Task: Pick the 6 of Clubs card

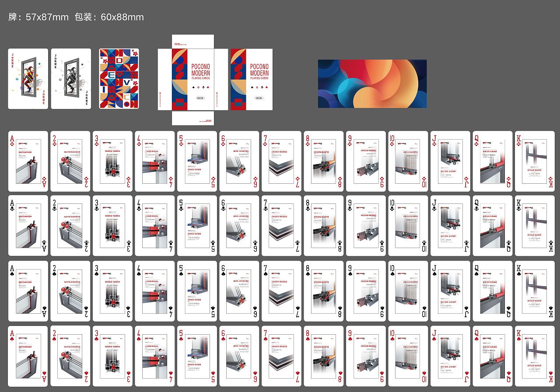Action: pos(239,226)
